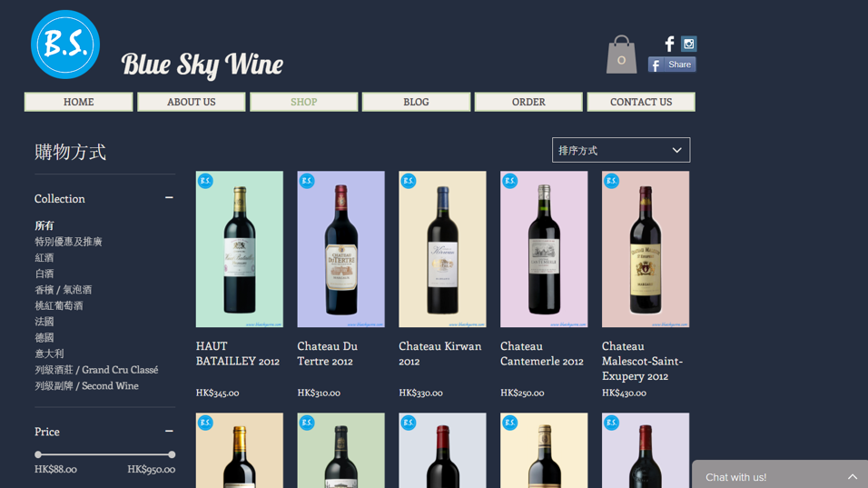Filter by 香檳 / 氣泡酒 category
Image resolution: width=868 pixels, height=488 pixels.
64,290
